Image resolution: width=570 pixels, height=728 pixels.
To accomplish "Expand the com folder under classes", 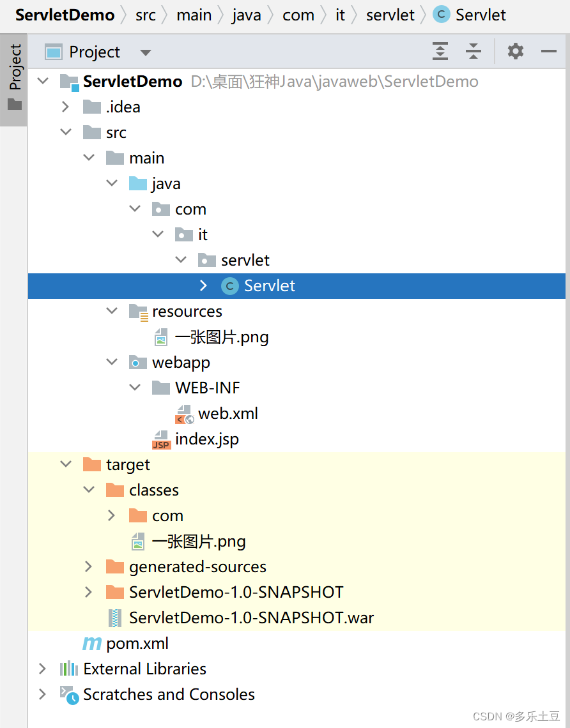I will [112, 515].
